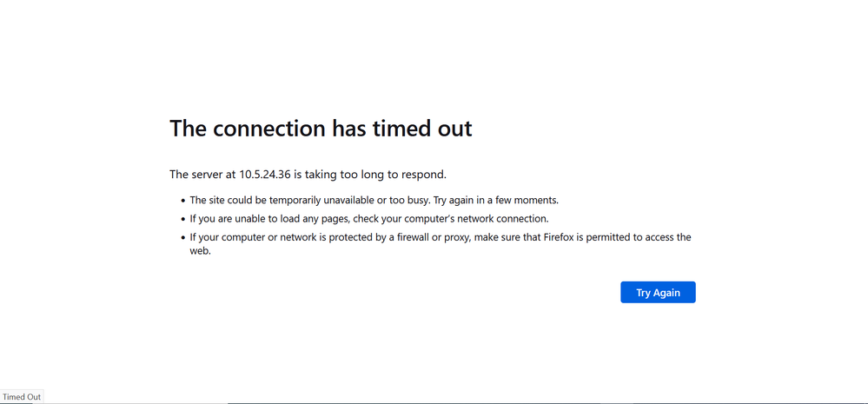Image resolution: width=868 pixels, height=404 pixels.
Task: Click the bullet dot before "The site could be"
Action: tap(182, 201)
